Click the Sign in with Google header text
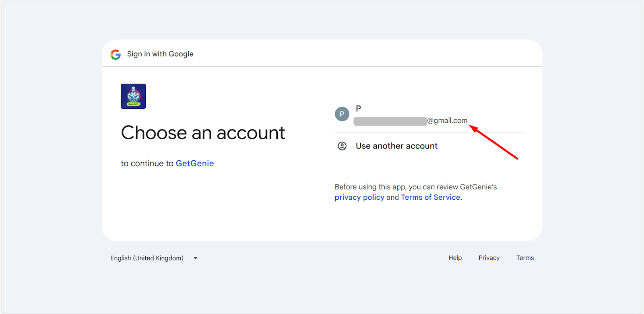This screenshot has height=314, width=644. click(160, 54)
